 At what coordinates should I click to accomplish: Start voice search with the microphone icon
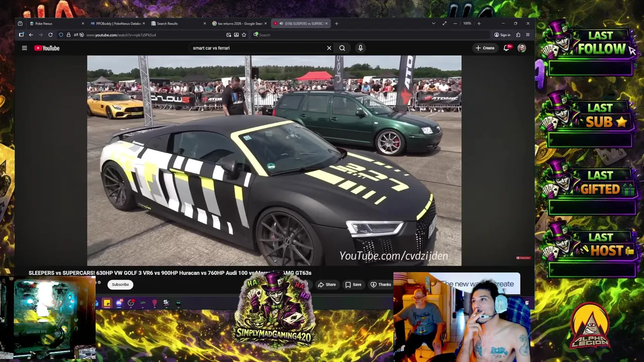(x=360, y=48)
